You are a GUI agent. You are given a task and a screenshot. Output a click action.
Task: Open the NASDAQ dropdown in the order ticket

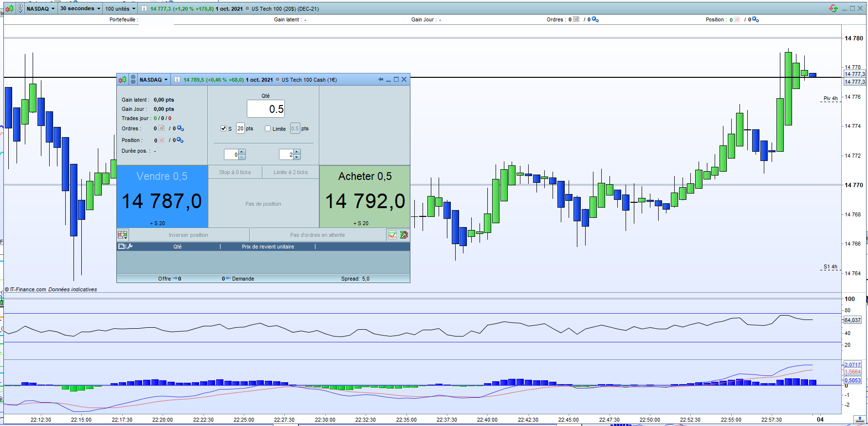(x=153, y=79)
